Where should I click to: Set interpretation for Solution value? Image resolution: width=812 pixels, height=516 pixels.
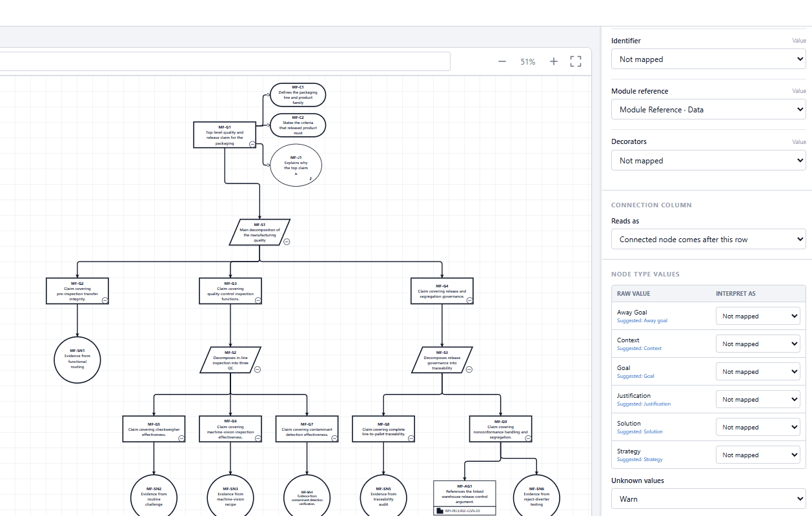tap(758, 428)
